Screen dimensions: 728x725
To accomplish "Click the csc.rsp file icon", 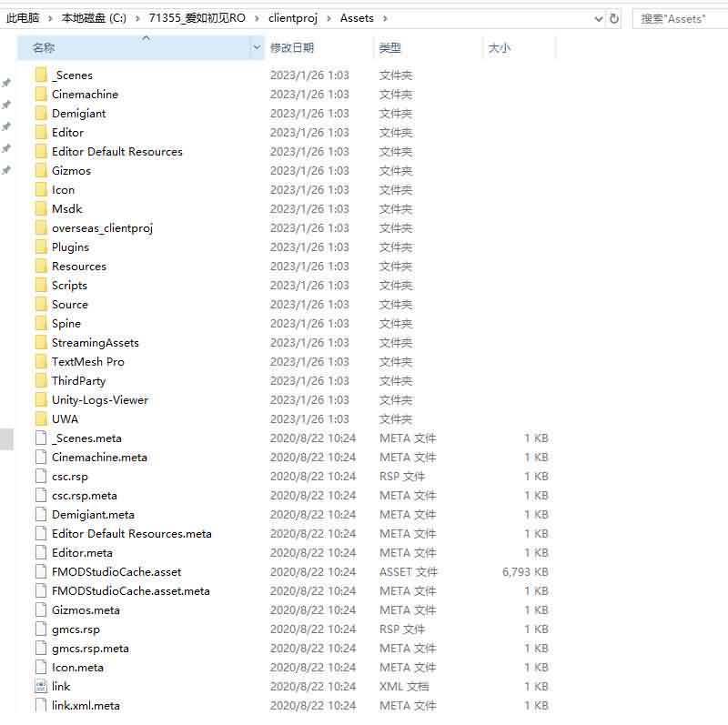I will (40, 477).
